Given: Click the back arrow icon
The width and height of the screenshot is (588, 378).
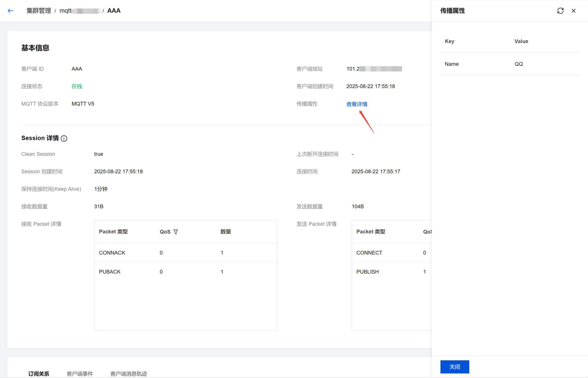Looking at the screenshot, I should (10, 11).
